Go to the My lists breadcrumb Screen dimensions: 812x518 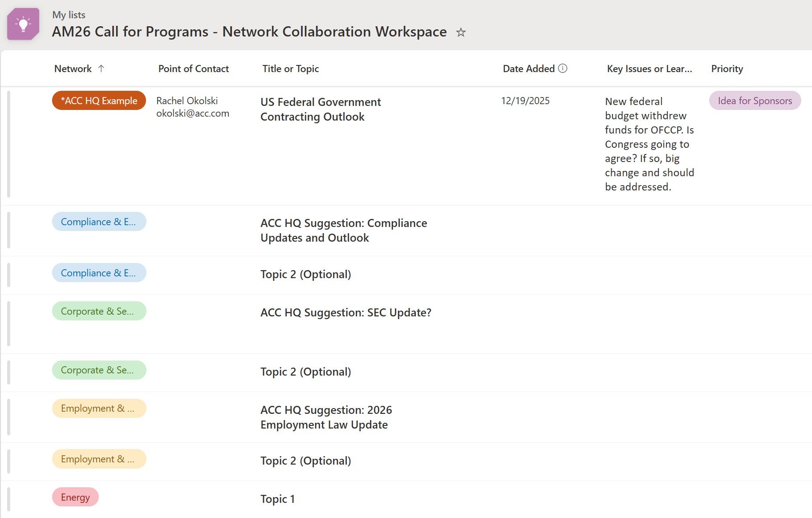[x=69, y=15]
